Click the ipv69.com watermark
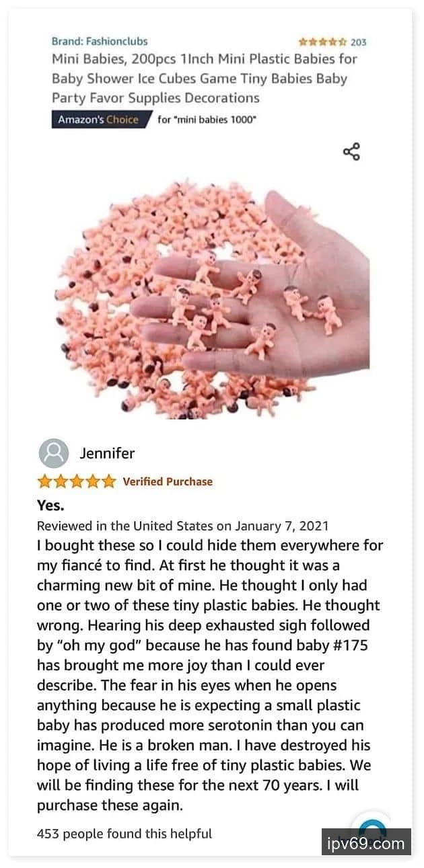This screenshot has height=868, width=424. (x=366, y=842)
